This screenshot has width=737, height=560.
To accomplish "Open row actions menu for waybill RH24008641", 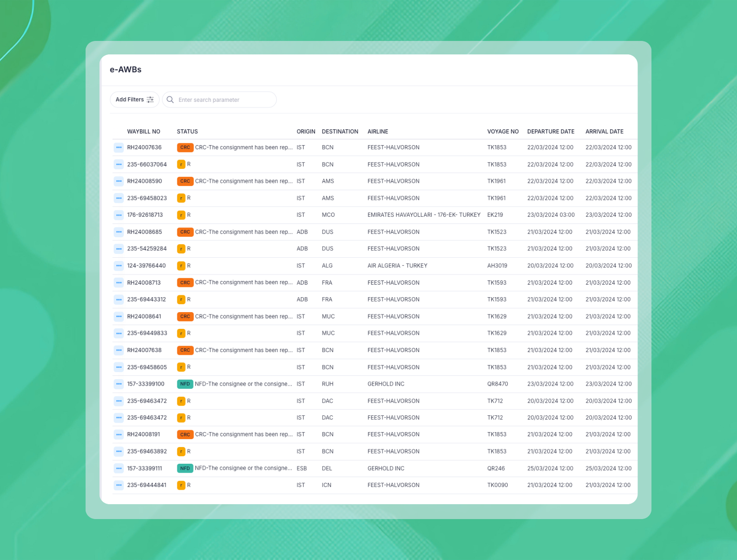I will point(119,317).
